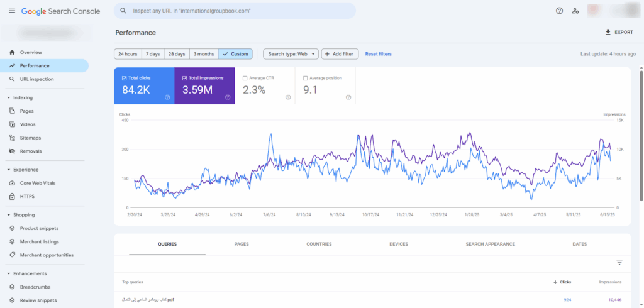Open the user management settings icon
The width and height of the screenshot is (644, 308).
(x=575, y=11)
